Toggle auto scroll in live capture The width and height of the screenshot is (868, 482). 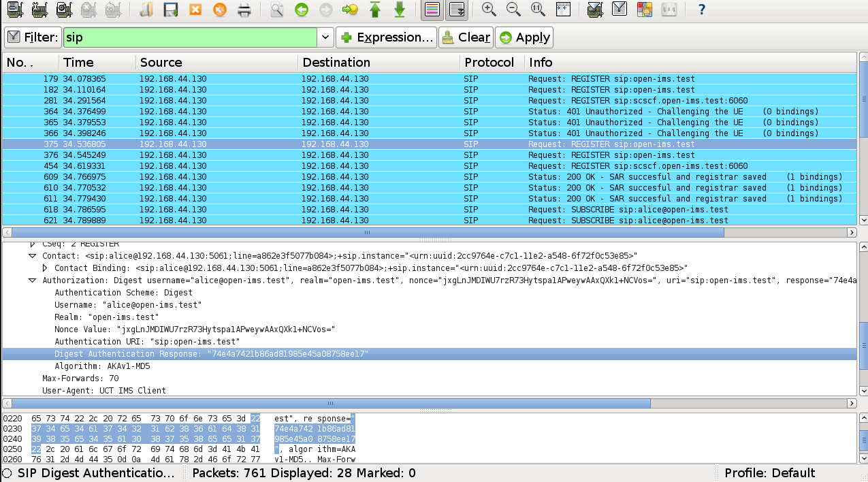[456, 10]
